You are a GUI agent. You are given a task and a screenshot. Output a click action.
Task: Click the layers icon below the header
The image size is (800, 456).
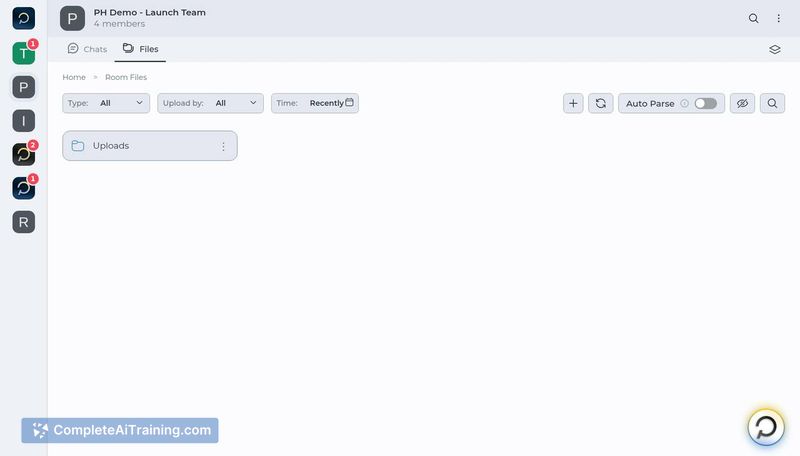click(x=774, y=49)
